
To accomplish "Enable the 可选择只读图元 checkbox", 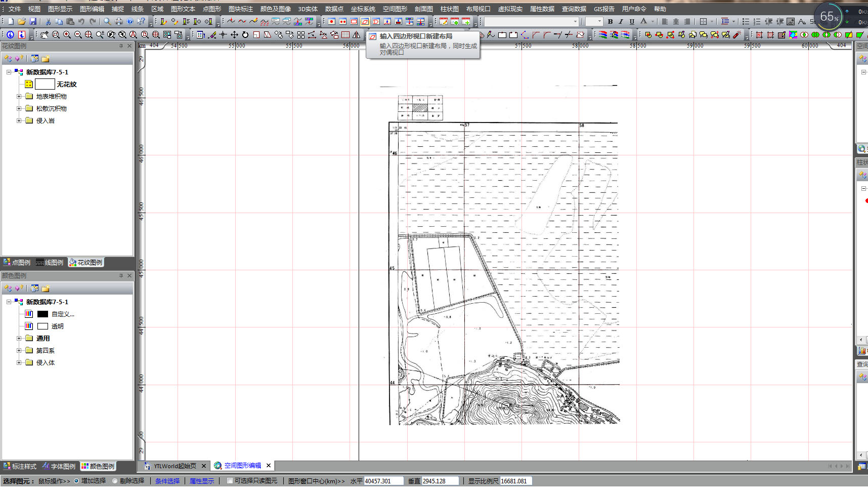I will [230, 481].
